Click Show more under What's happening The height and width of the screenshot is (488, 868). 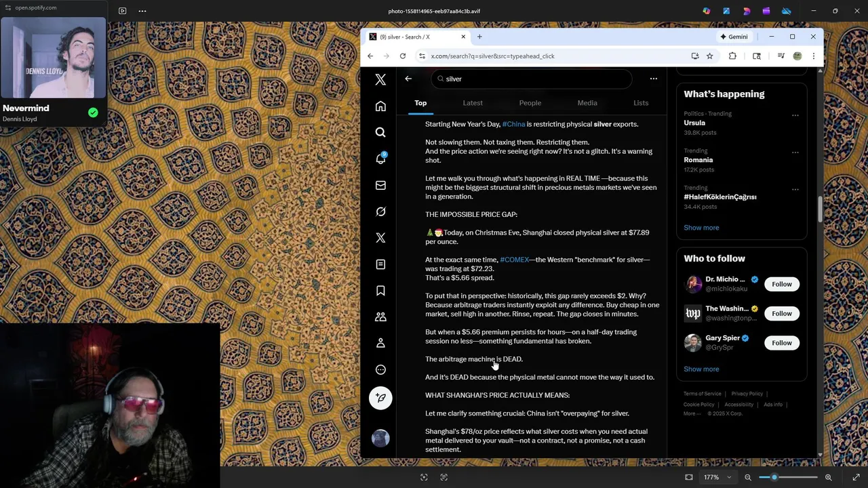click(701, 228)
